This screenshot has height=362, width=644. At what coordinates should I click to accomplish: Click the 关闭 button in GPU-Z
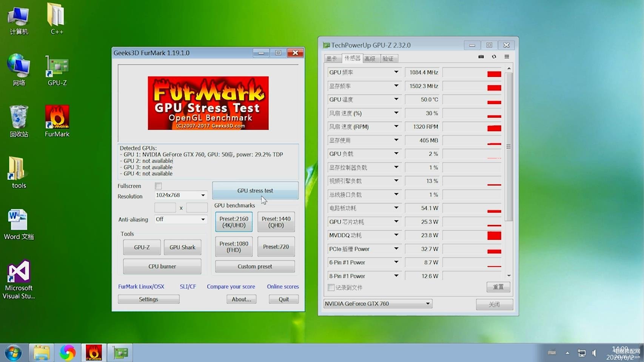click(x=494, y=304)
